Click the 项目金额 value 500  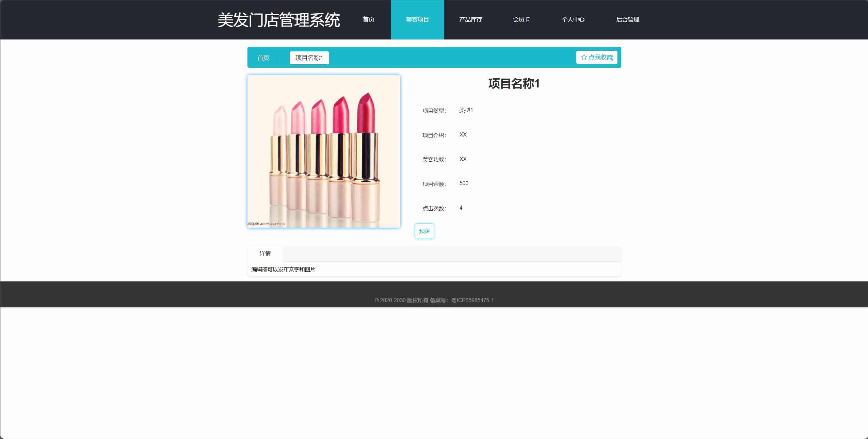pos(464,183)
